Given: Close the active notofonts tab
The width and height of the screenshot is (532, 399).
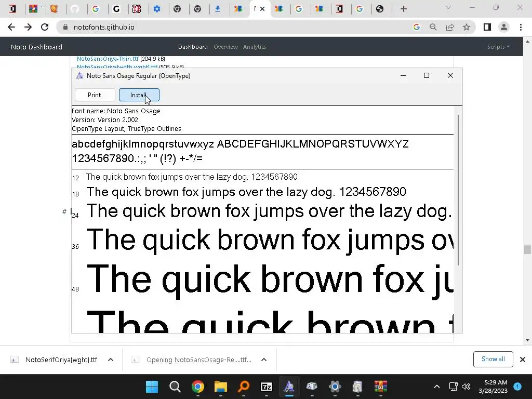Looking at the screenshot, I should pyautogui.click(x=262, y=9).
